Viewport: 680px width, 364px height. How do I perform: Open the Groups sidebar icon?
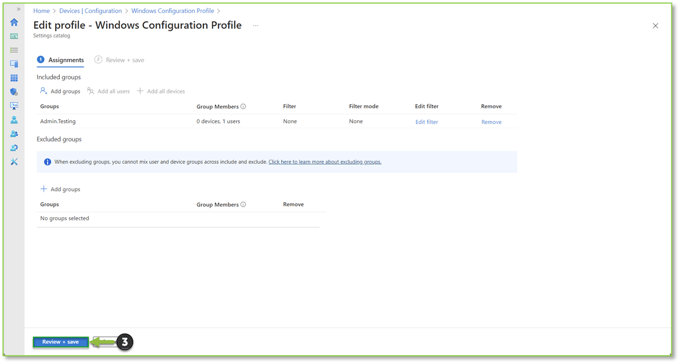point(14,134)
